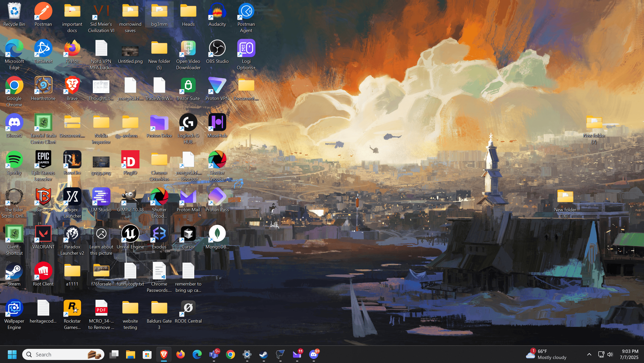644x363 pixels.
Task: Select the Unreal Engine icon
Action: point(130,237)
